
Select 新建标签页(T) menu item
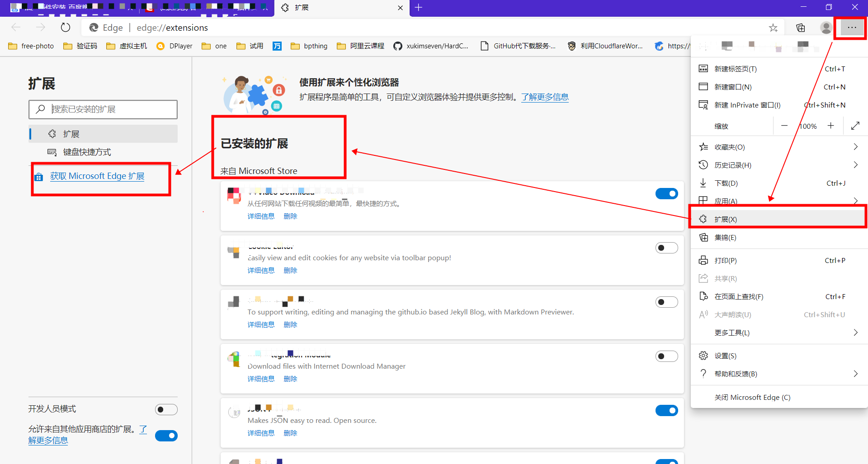tap(779, 69)
